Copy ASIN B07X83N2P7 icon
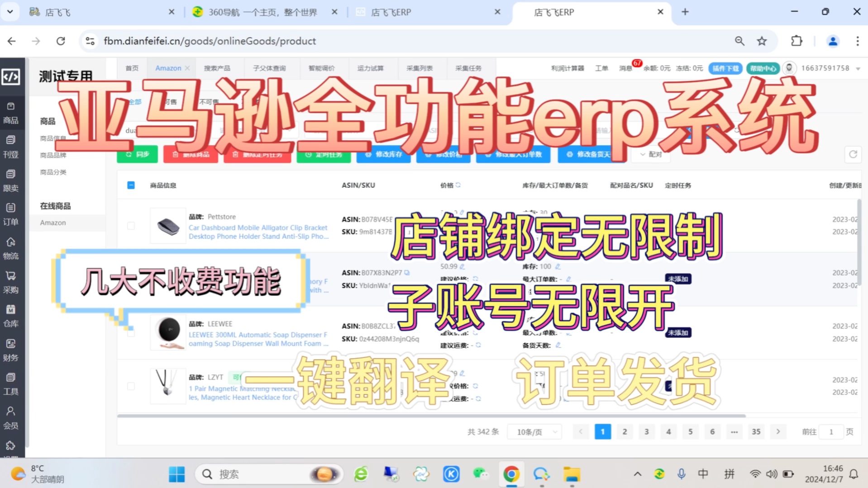 tap(407, 273)
